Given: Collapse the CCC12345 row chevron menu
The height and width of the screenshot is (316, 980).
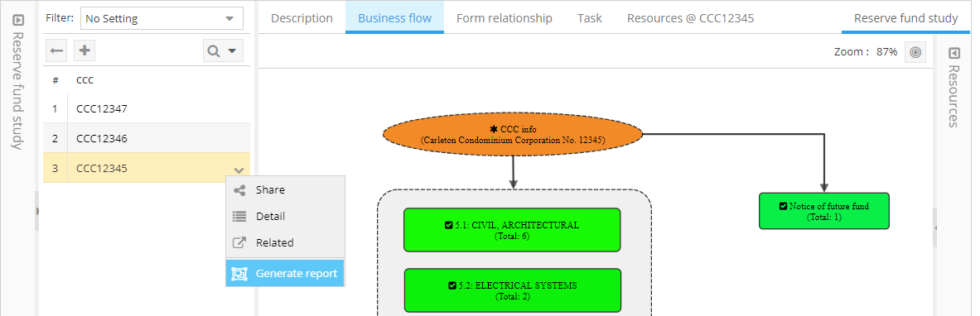Looking at the screenshot, I should pyautogui.click(x=239, y=170).
